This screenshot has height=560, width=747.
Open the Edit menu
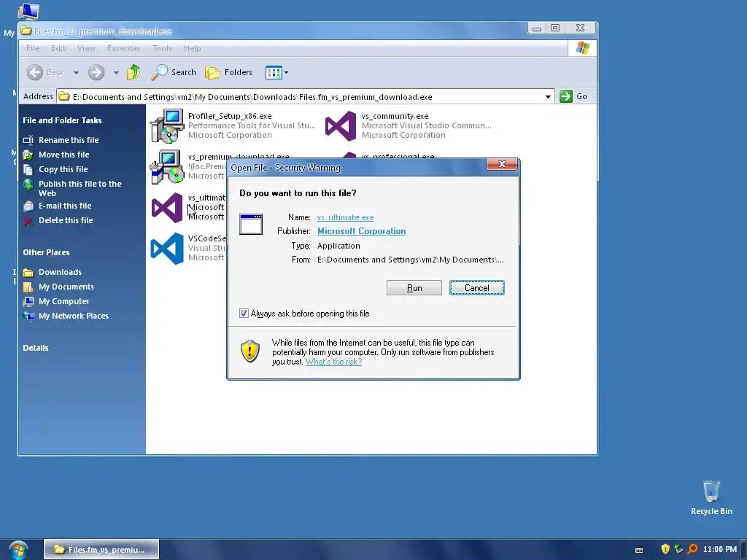click(x=58, y=48)
